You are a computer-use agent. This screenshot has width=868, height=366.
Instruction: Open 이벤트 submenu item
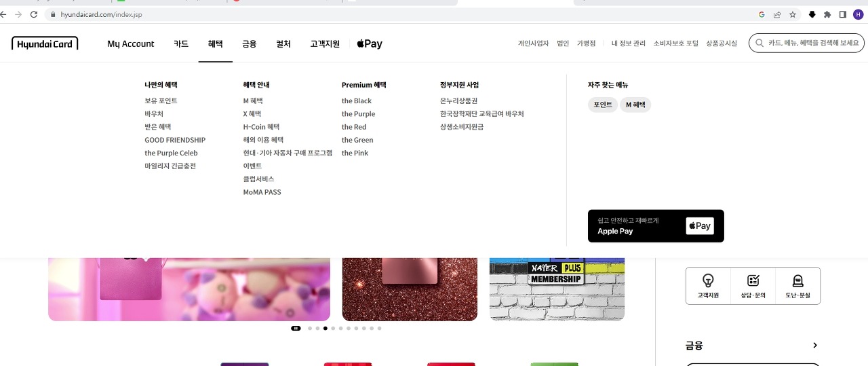tap(252, 166)
